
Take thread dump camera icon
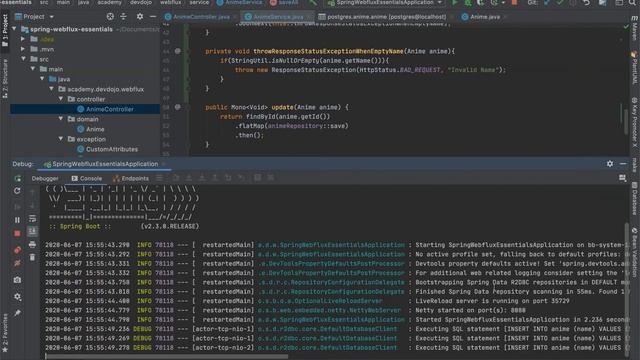coord(17,280)
